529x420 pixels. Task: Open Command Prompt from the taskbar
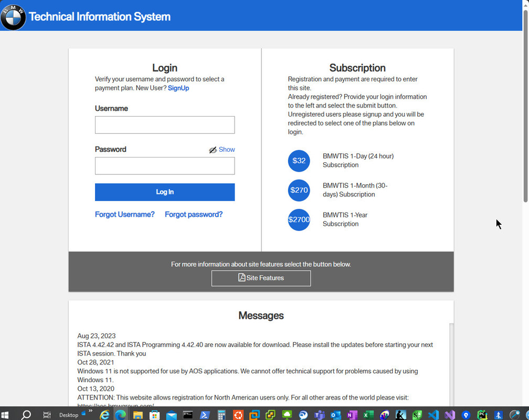click(187, 415)
